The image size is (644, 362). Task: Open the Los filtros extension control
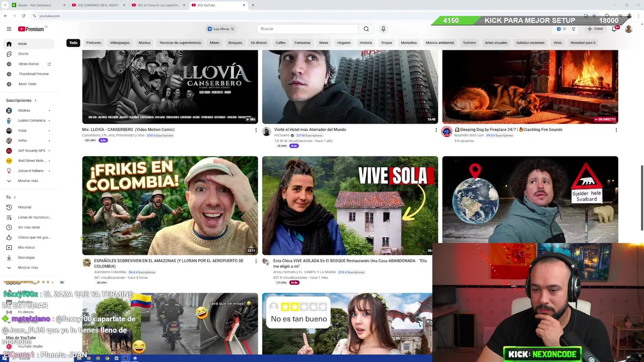[x=221, y=29]
